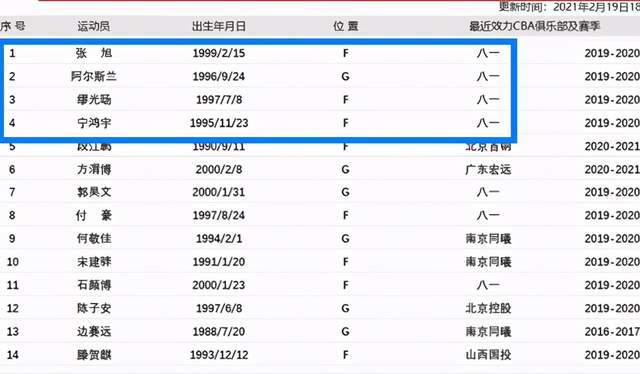Click birthdate 2000/2/8
This screenshot has height=374, width=640.
[x=219, y=170]
